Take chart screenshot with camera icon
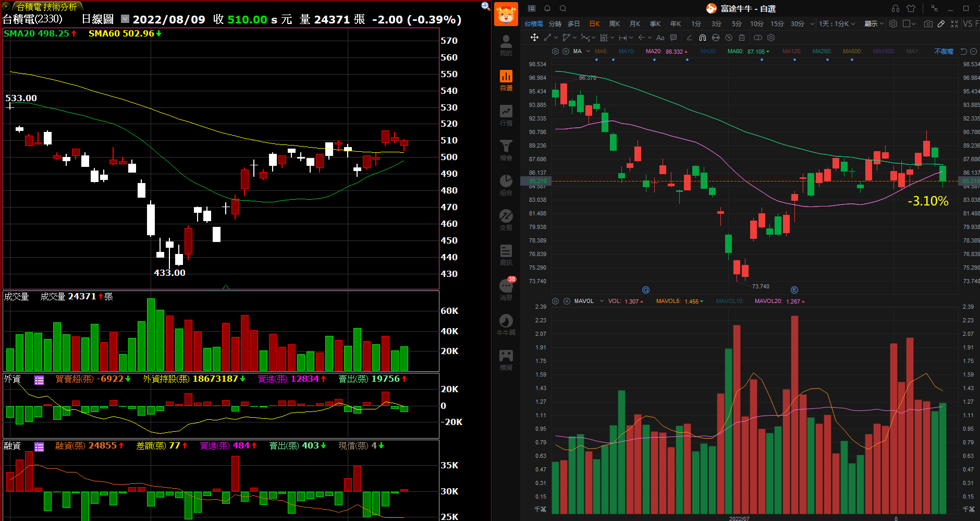The image size is (980, 521). point(928,23)
